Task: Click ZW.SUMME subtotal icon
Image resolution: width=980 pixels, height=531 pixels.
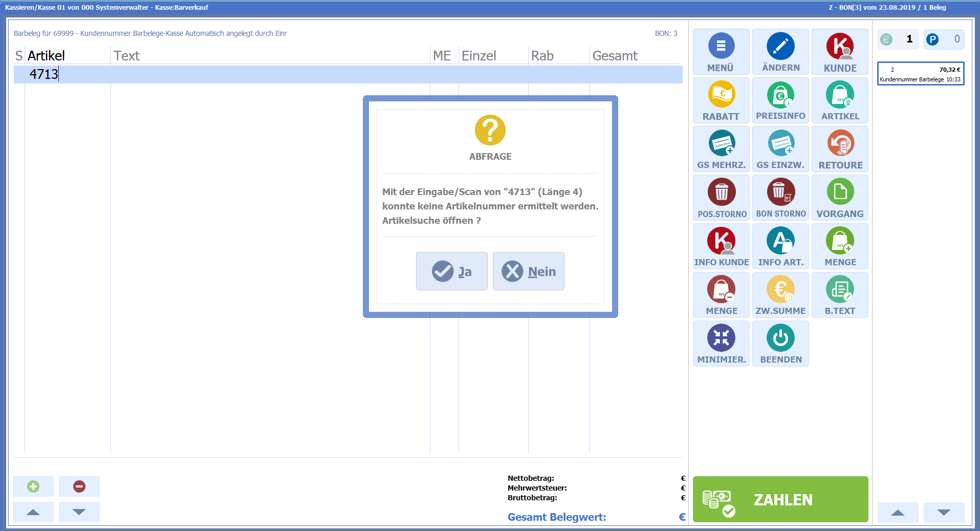Action: pyautogui.click(x=780, y=290)
